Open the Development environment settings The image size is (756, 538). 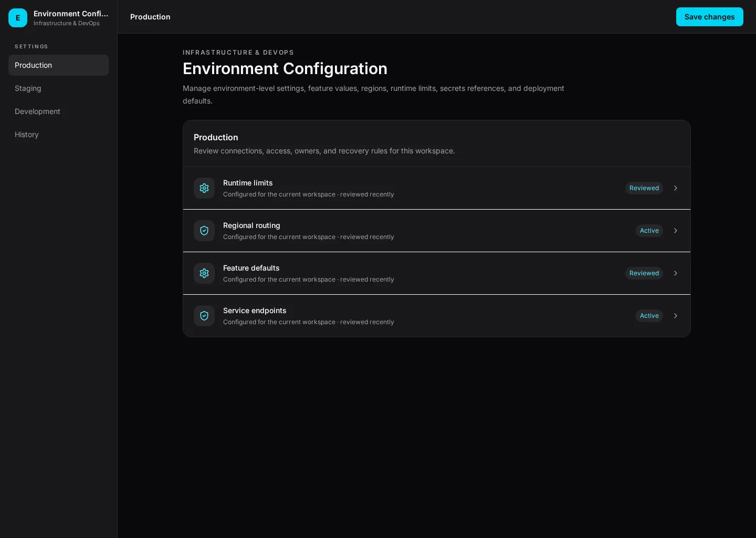[58, 111]
